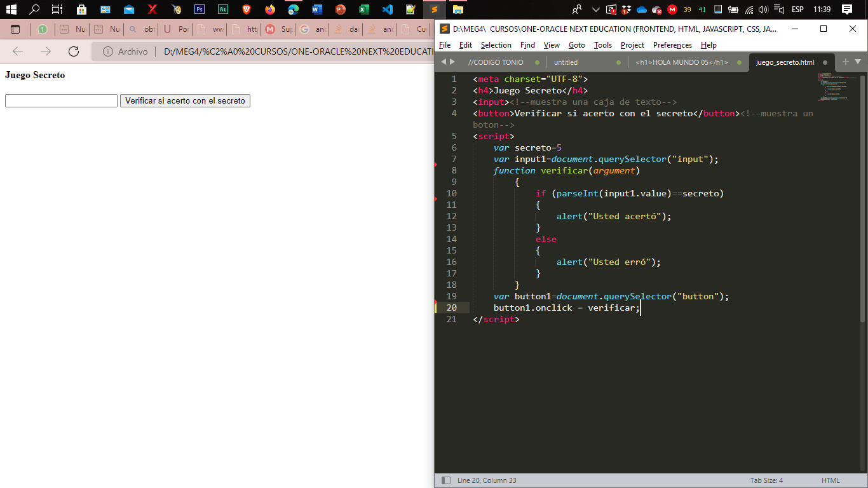Screen dimensions: 868x488
Task: Click the site info icon beside Archivo
Action: pos(108,51)
